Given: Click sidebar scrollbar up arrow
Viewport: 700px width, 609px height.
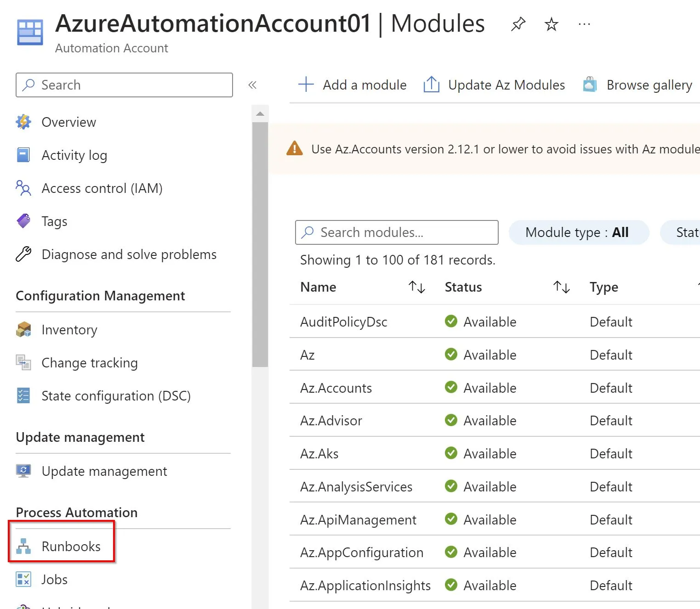Looking at the screenshot, I should (x=260, y=113).
